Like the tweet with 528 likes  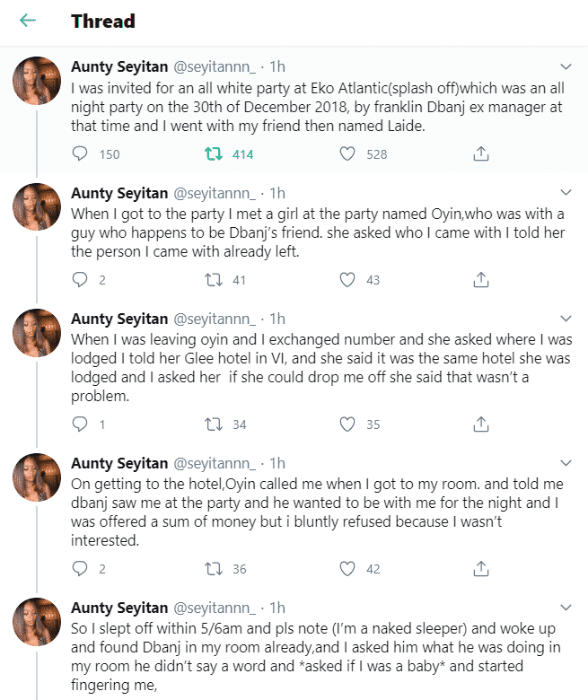[348, 154]
